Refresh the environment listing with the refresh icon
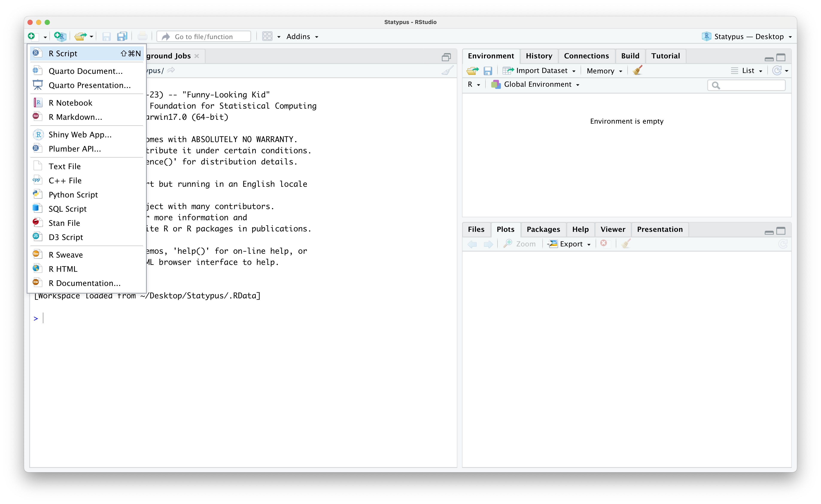This screenshot has width=821, height=504. click(778, 70)
